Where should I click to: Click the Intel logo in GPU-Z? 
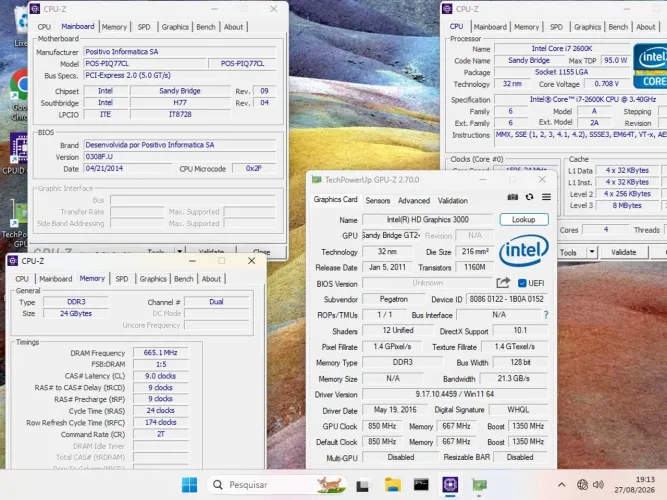point(524,250)
